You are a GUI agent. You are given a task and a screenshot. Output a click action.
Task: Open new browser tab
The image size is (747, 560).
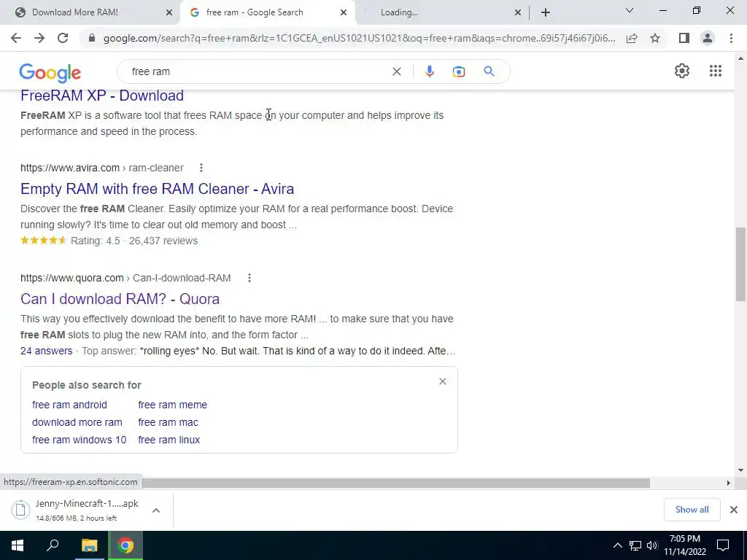(546, 12)
